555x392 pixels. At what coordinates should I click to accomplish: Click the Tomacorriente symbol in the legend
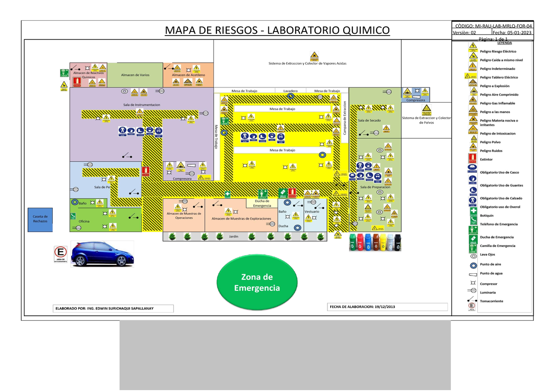(x=473, y=300)
